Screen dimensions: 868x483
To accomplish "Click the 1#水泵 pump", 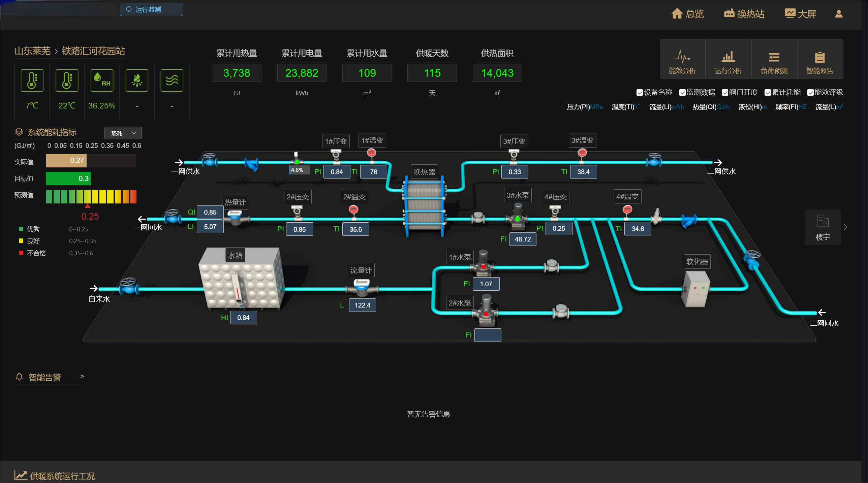I will coord(483,263).
